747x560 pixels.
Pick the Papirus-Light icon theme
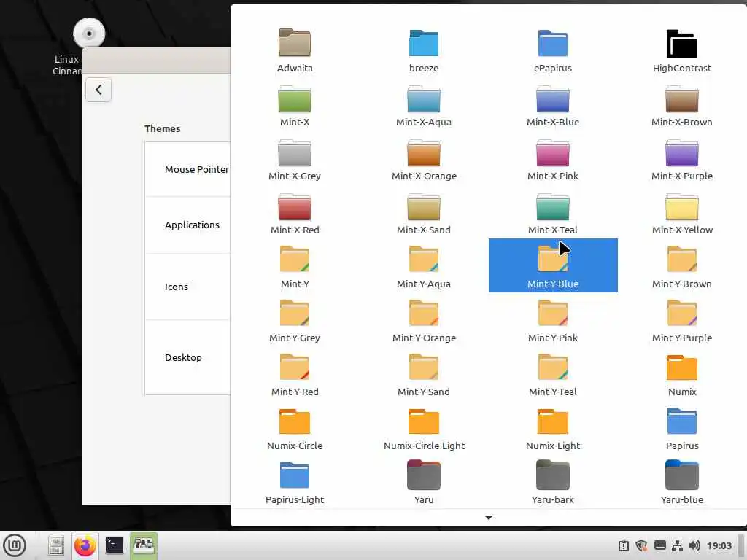[x=295, y=481]
